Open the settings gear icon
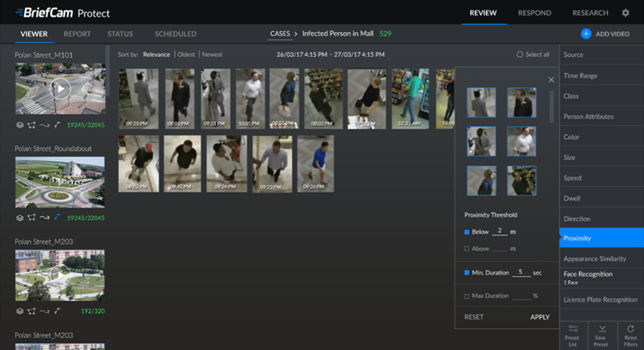The height and width of the screenshot is (350, 644). tap(626, 13)
